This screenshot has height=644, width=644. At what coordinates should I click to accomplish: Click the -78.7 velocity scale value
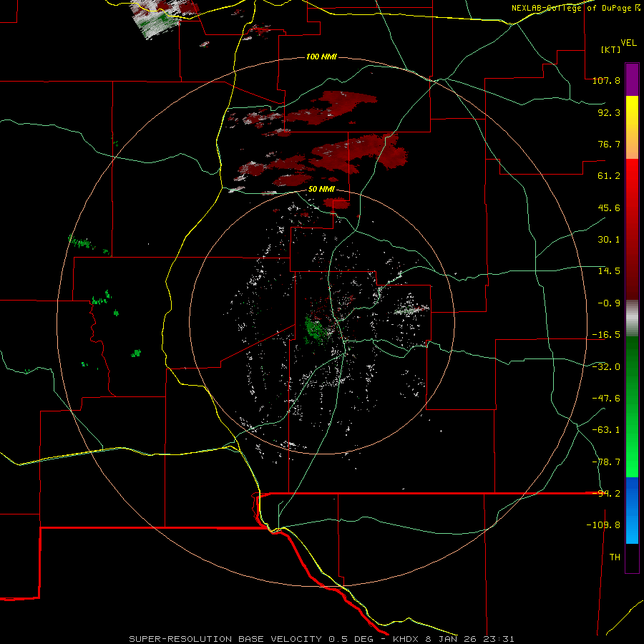pos(606,462)
